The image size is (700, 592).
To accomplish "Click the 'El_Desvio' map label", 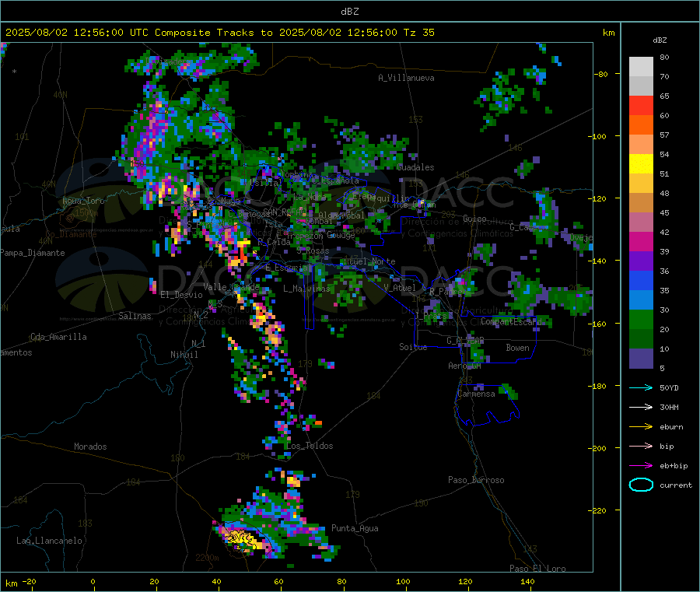I will 181,295.
